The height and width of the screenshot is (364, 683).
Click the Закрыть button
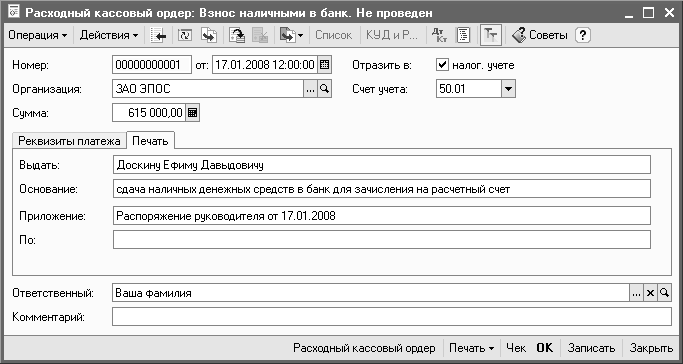[651, 348]
